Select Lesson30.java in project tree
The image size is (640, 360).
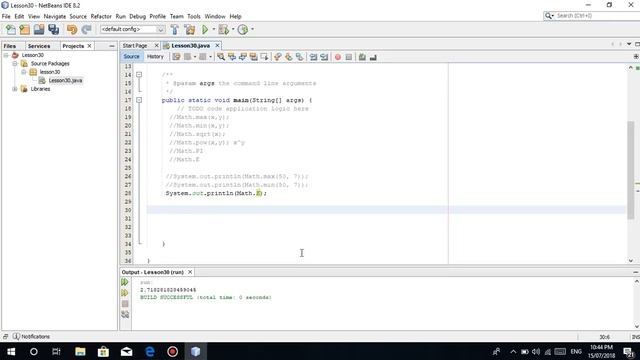pos(65,80)
